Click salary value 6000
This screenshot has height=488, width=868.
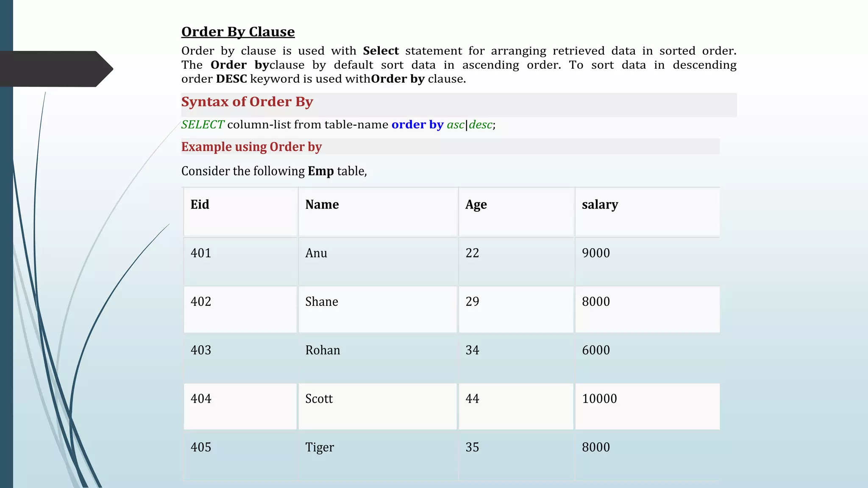596,350
